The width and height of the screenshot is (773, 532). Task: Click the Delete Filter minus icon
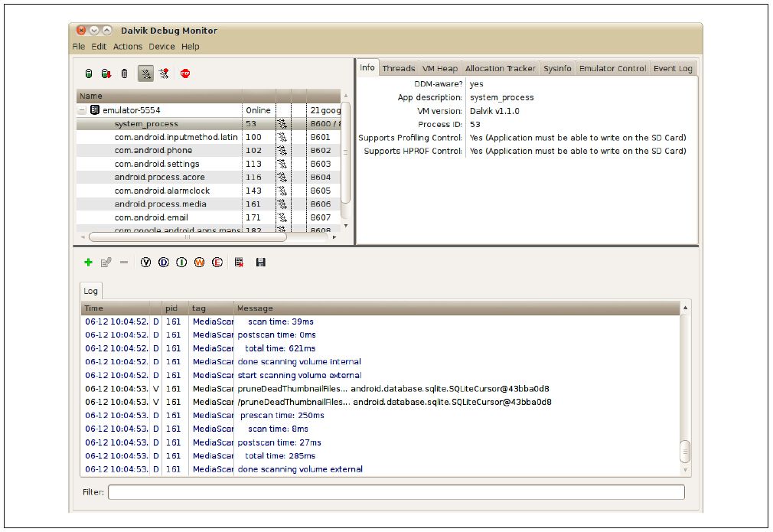coord(124,263)
